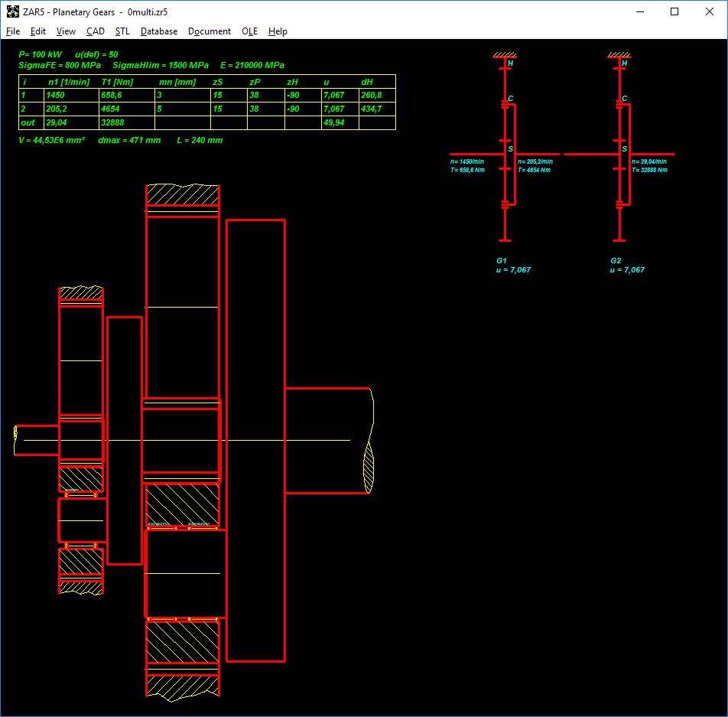The width and height of the screenshot is (728, 717).
Task: Open the View menu
Action: (x=67, y=31)
